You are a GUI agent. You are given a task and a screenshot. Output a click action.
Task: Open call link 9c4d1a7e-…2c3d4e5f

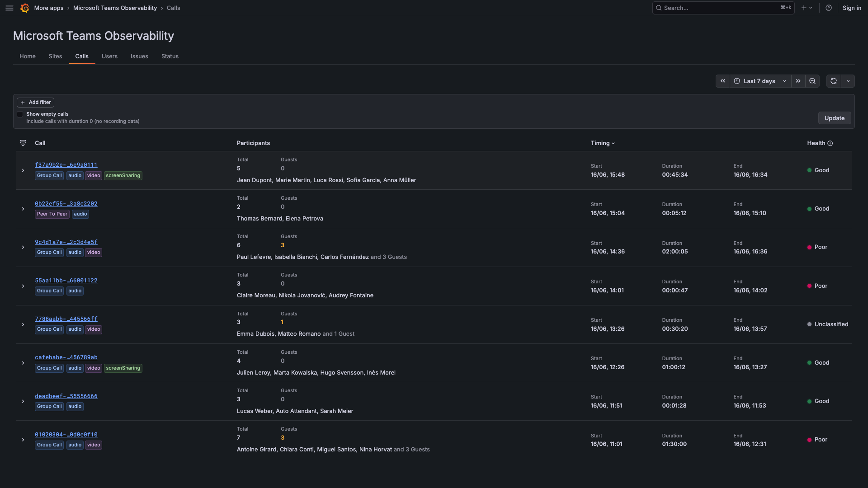click(x=66, y=242)
